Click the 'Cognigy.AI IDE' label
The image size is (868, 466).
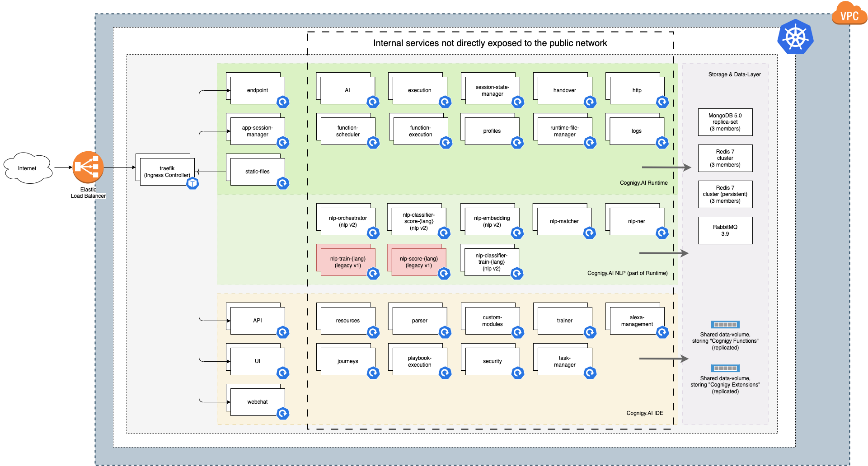[x=645, y=413]
